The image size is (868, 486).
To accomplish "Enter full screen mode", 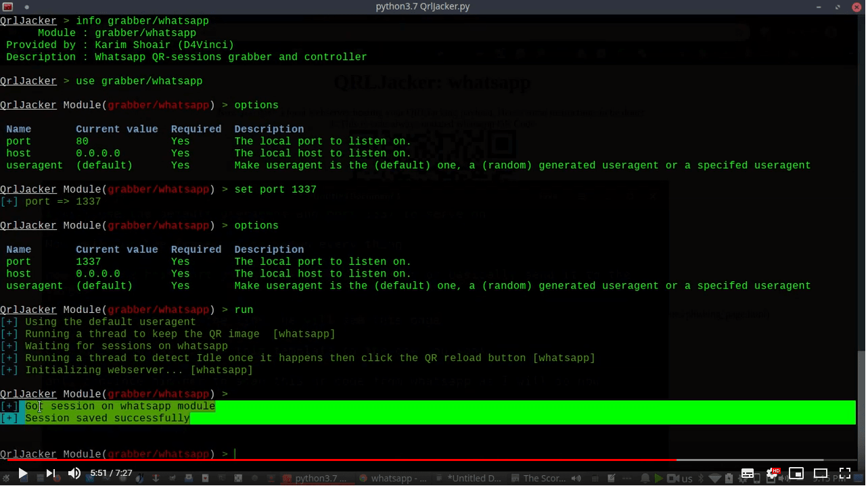I will tap(845, 473).
